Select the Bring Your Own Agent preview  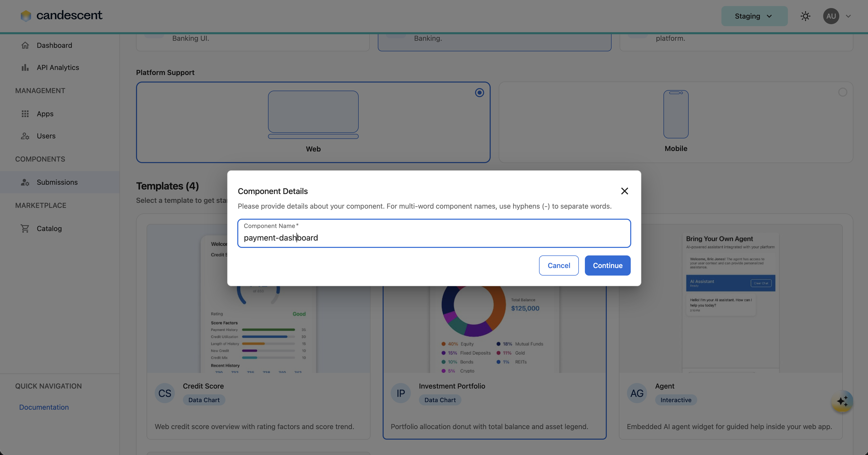pos(730,298)
